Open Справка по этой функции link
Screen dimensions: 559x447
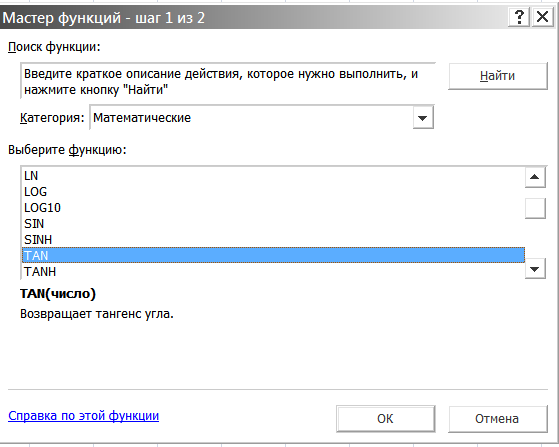pos(83,416)
